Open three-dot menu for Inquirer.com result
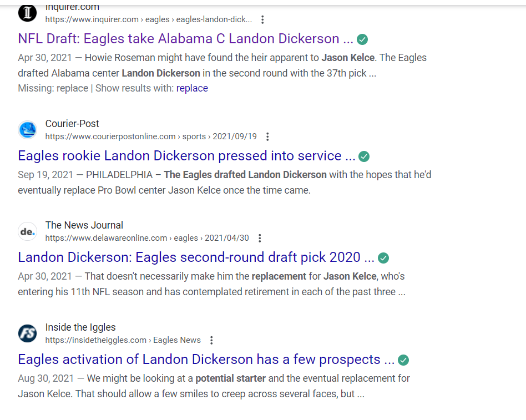 [x=262, y=20]
